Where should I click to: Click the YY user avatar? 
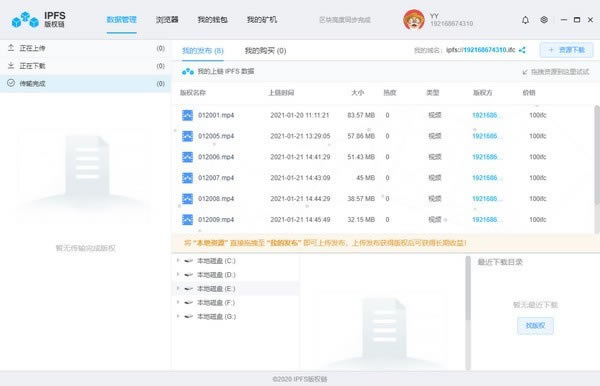pos(414,20)
